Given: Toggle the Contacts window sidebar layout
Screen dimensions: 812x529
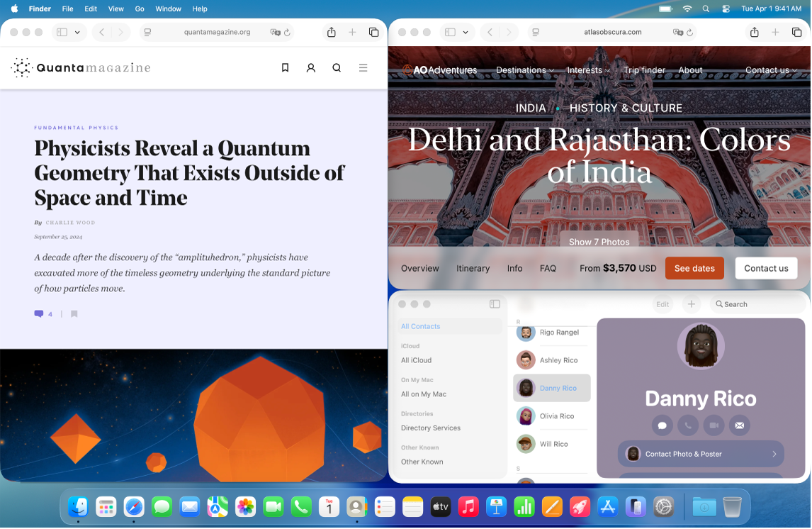Looking at the screenshot, I should click(x=495, y=304).
